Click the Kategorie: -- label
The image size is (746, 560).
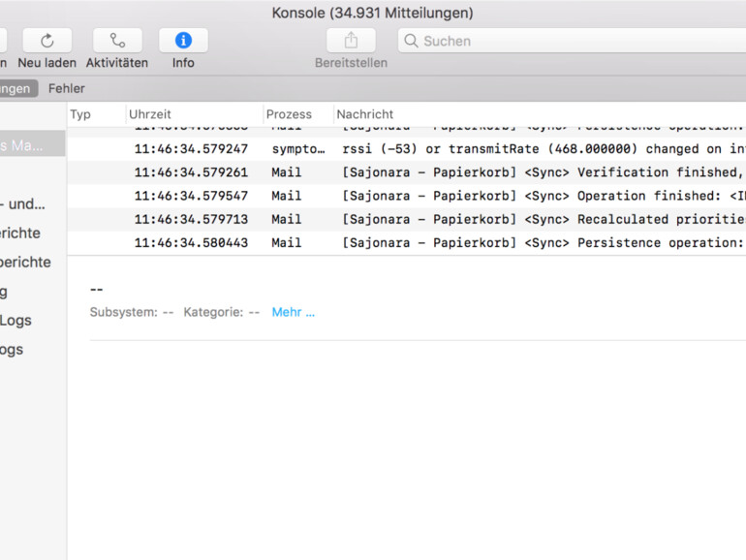click(x=222, y=312)
